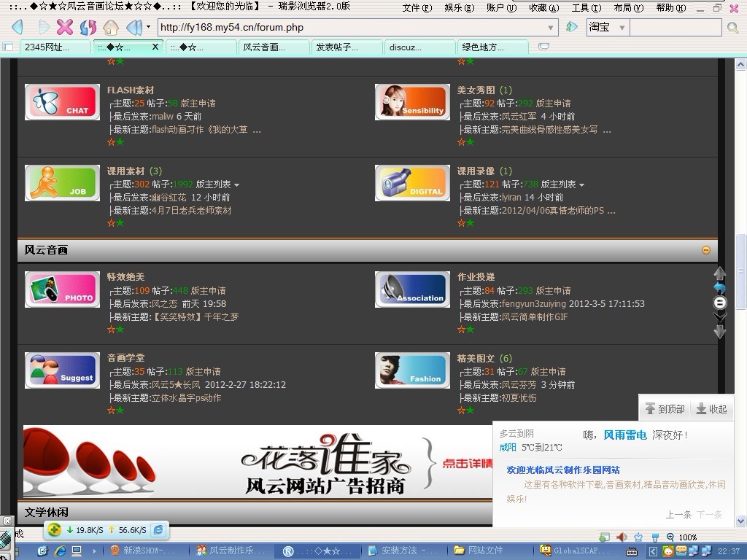
Task: Click the 花落谁家 advertising banner
Action: [x=258, y=461]
